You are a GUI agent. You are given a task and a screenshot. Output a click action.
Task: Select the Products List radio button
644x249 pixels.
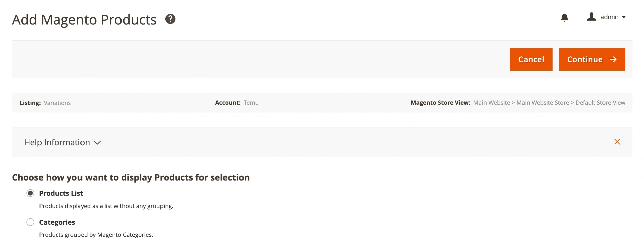click(x=30, y=193)
